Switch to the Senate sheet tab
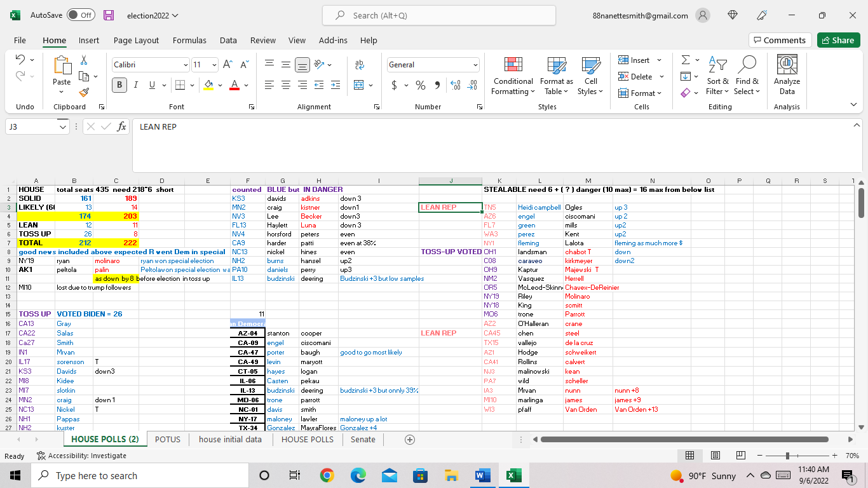 point(363,439)
